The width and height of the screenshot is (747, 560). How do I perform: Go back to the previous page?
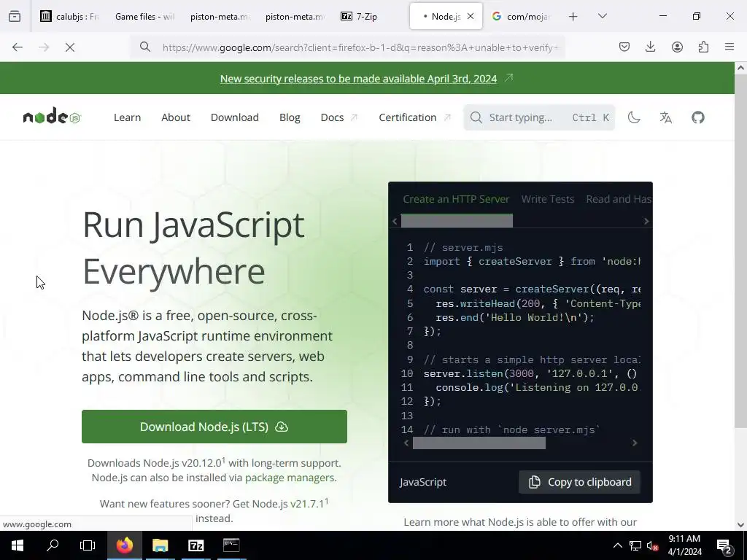(18, 47)
